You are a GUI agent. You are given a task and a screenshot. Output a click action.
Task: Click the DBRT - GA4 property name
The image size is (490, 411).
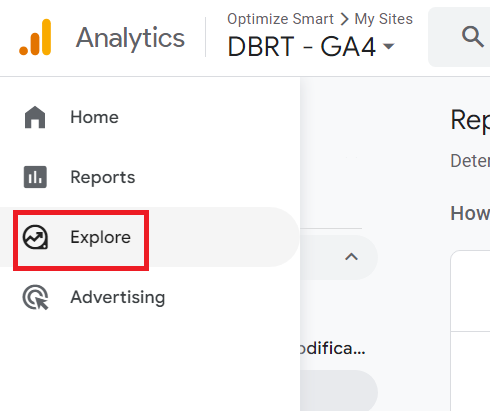tap(301, 47)
